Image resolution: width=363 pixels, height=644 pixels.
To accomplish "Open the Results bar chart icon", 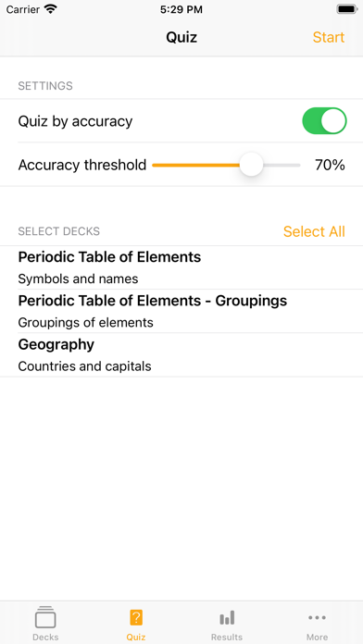I will 227,617.
